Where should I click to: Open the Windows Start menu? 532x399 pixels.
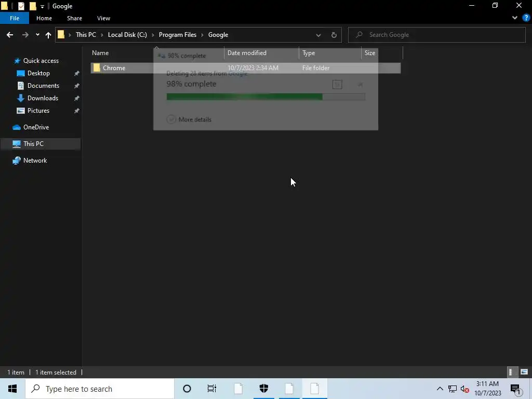12,389
